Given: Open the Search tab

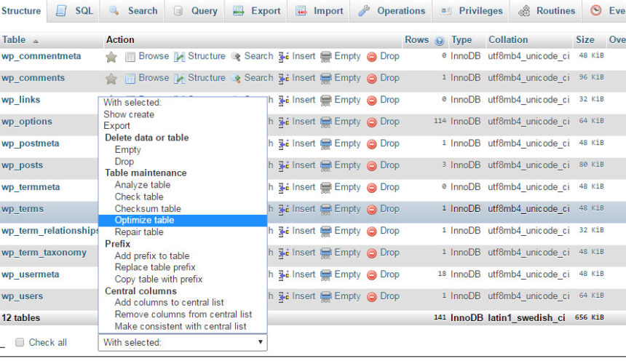Looking at the screenshot, I should click(133, 11).
